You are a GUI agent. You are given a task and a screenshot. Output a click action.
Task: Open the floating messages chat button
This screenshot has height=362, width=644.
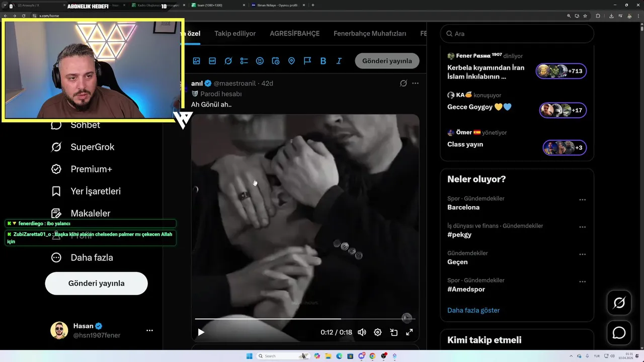pos(619,333)
